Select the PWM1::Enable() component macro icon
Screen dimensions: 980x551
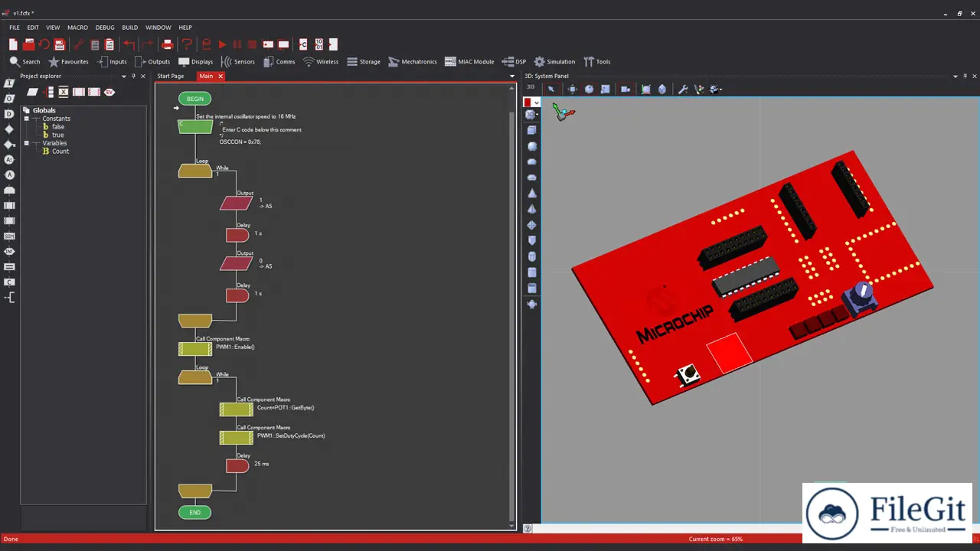(195, 349)
